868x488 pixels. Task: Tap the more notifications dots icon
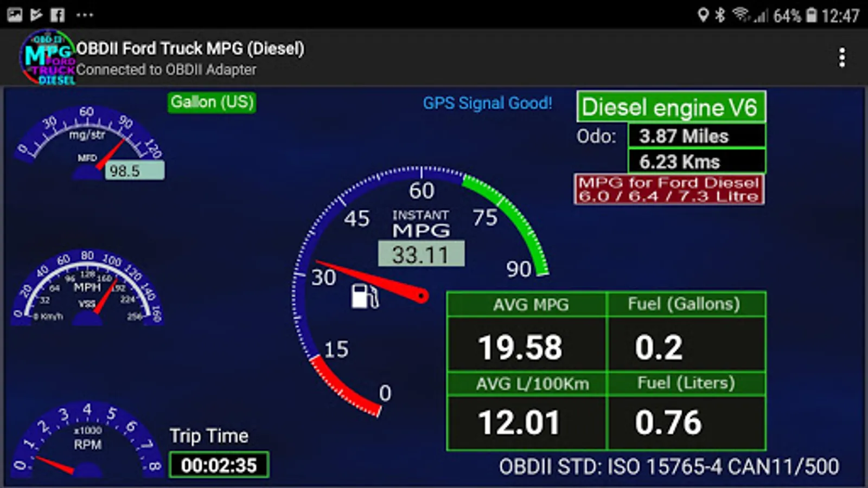pos(85,15)
